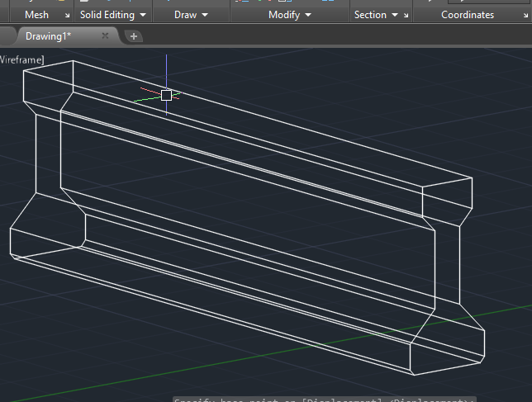
Task: Click the pickbox cursor on the top edge
Action: (166, 95)
